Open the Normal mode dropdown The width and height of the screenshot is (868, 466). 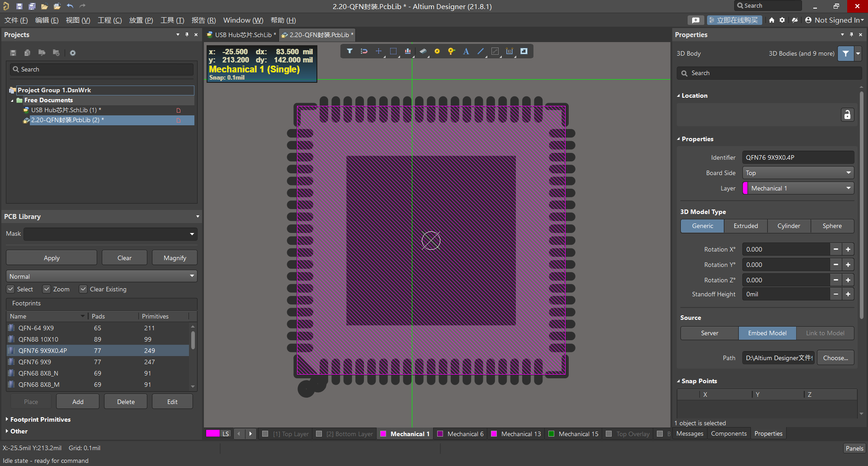click(102, 276)
